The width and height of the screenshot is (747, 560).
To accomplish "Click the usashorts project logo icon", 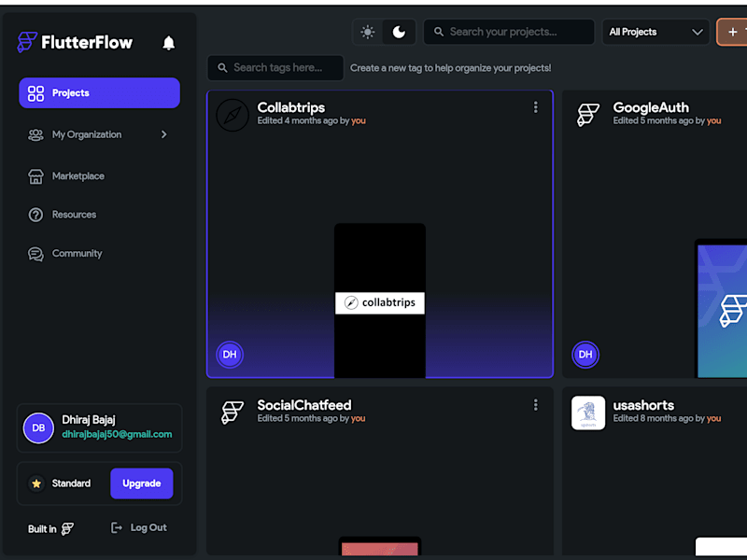I will (588, 413).
